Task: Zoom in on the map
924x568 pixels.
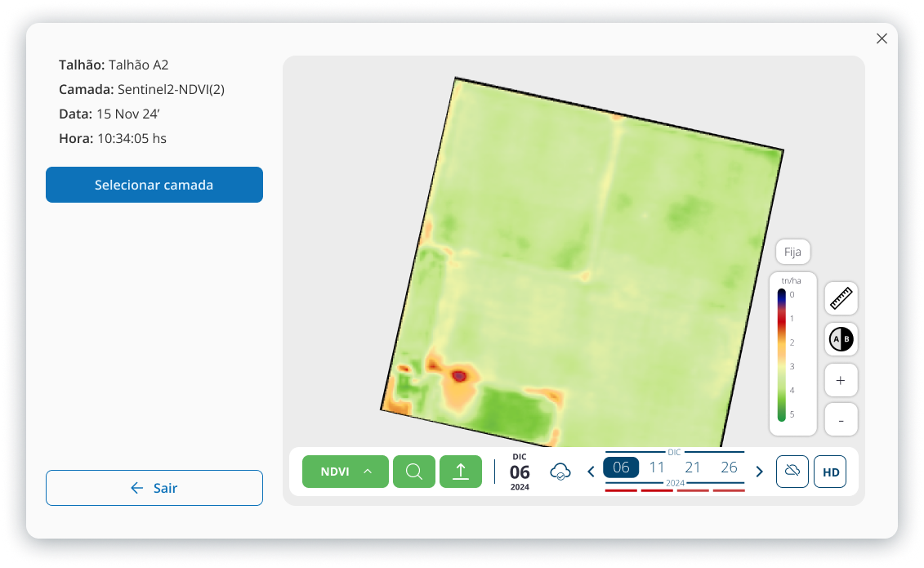Action: click(841, 380)
